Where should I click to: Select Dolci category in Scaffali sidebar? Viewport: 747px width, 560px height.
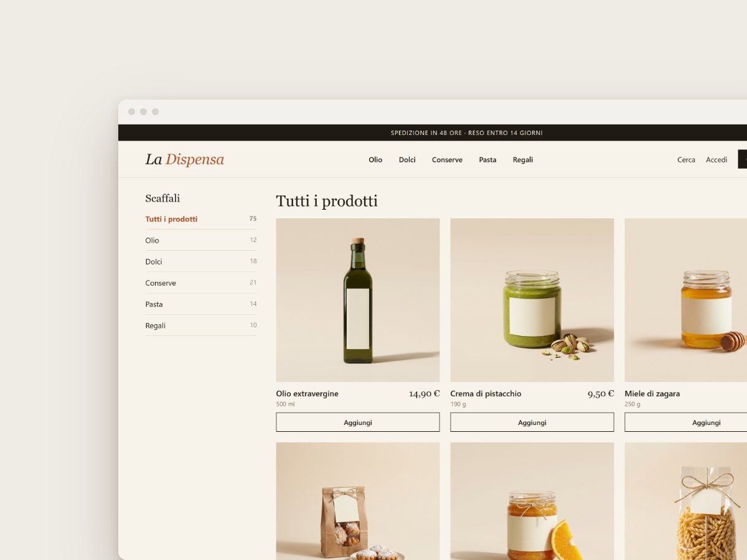[200, 261]
